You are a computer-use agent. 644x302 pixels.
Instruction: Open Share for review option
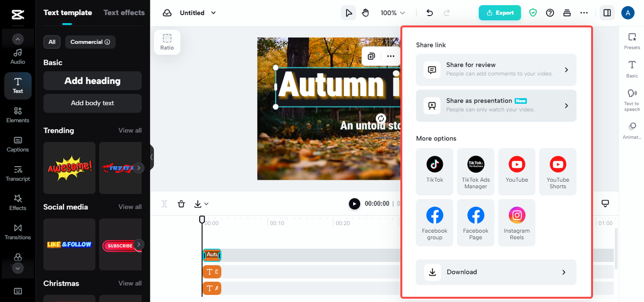coord(496,70)
